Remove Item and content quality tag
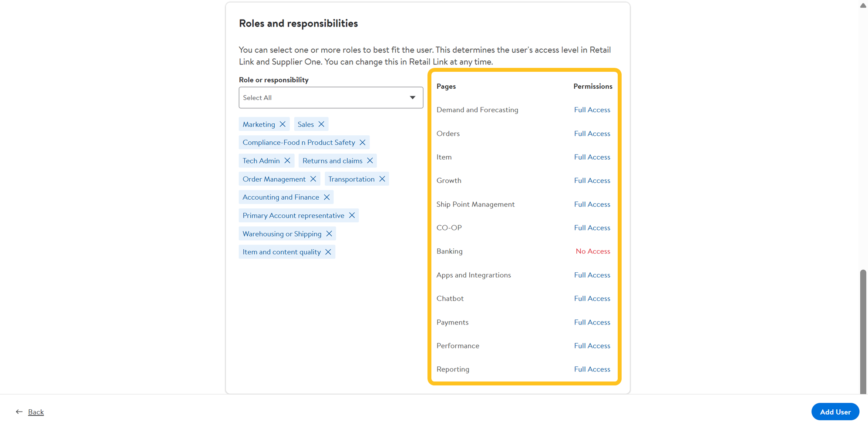The height and width of the screenshot is (425, 868). pos(328,252)
